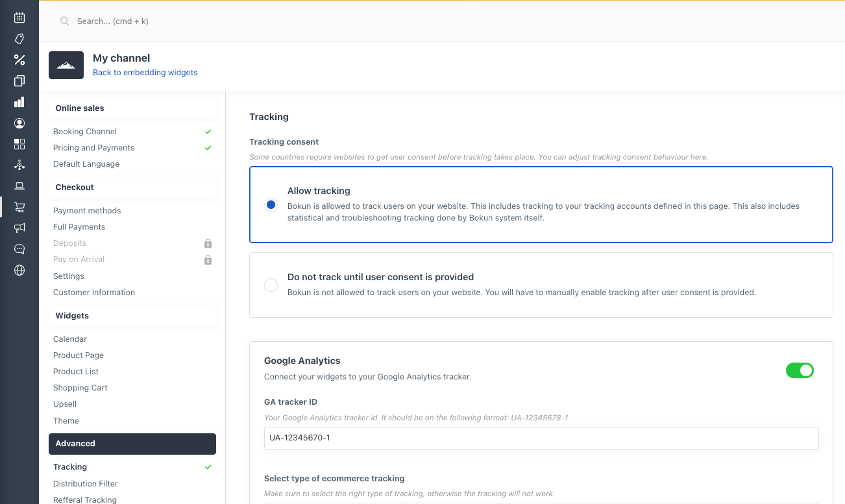The image size is (845, 504).
Task: Toggle the Google Analytics switch off
Action: pos(800,370)
